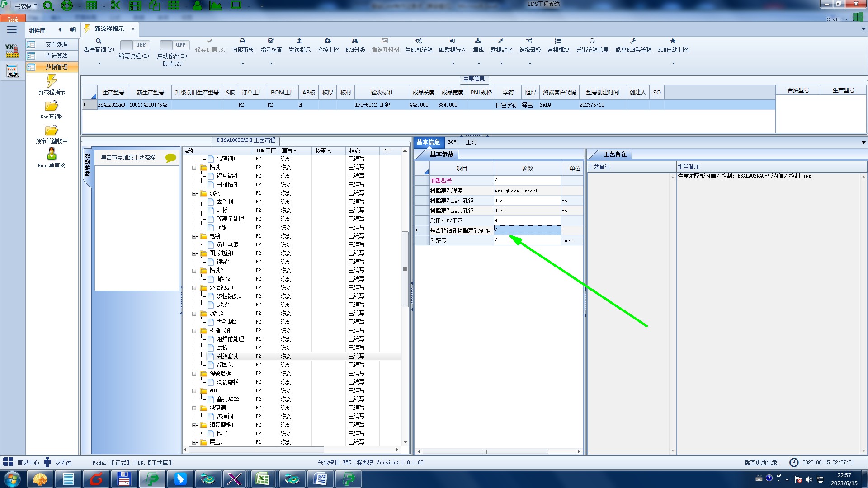Click the 文控上网 upload icon

pos(328,41)
